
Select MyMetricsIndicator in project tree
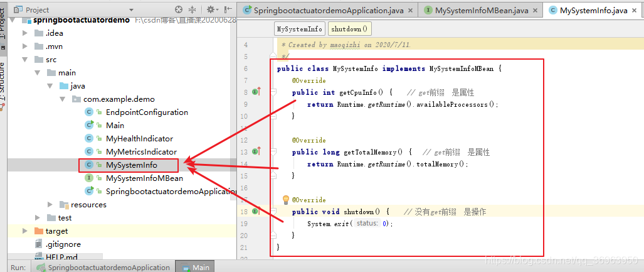141,152
